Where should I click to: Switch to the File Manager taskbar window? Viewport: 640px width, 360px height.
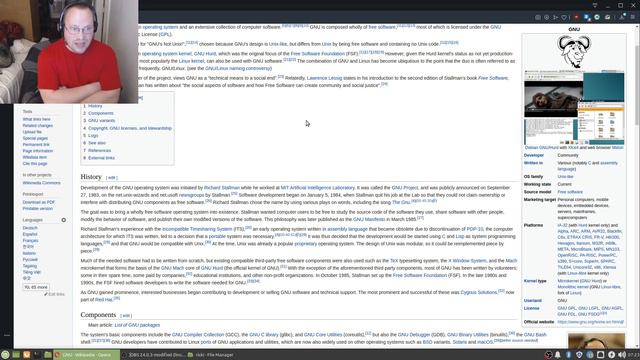211,355
